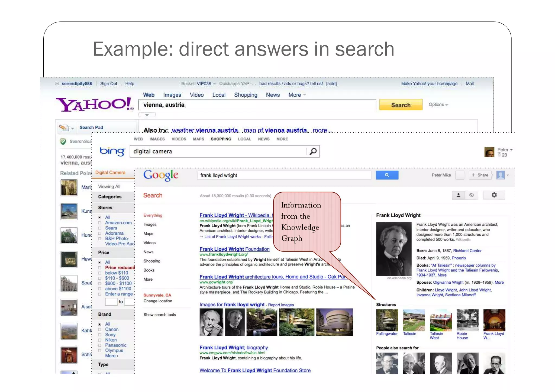The image size is (555, 392).
Task: Check Sony brand filter
Action: [100, 335]
